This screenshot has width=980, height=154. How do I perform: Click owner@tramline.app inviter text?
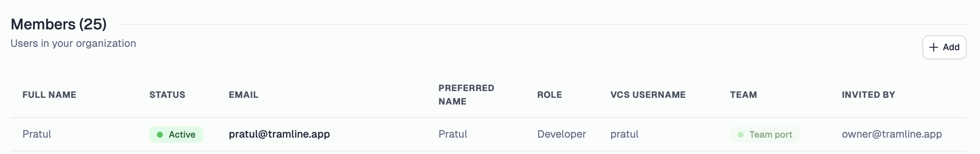pos(892,134)
